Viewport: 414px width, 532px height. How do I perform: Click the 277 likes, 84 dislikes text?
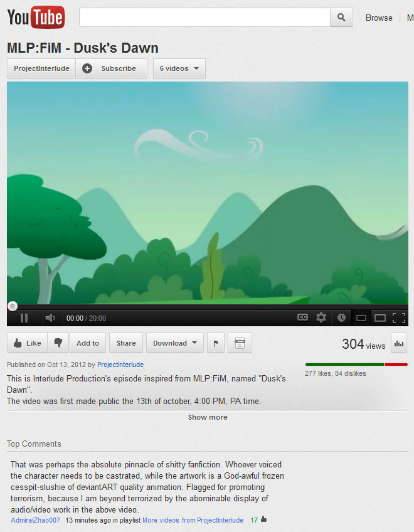point(335,373)
